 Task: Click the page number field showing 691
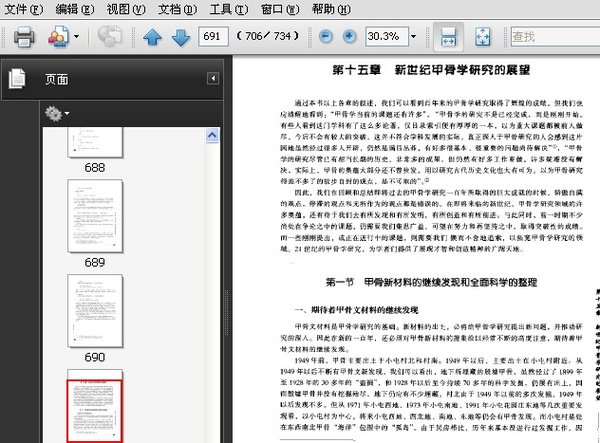point(213,37)
